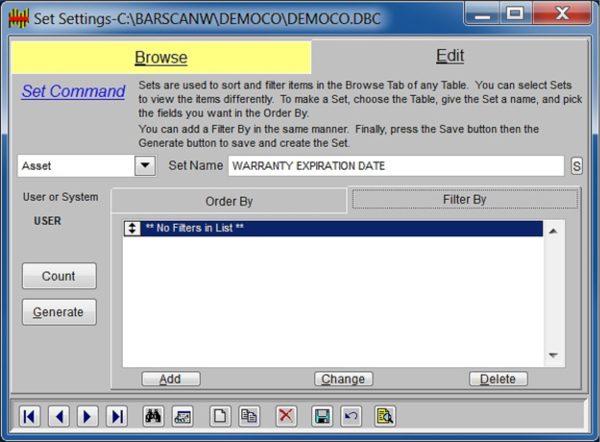Click the barcode application icon in title bar
This screenshot has width=600, height=442.
click(18, 18)
